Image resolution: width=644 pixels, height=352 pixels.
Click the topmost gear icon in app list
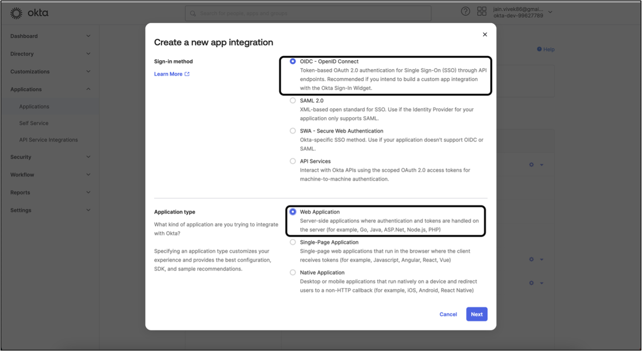pyautogui.click(x=531, y=165)
